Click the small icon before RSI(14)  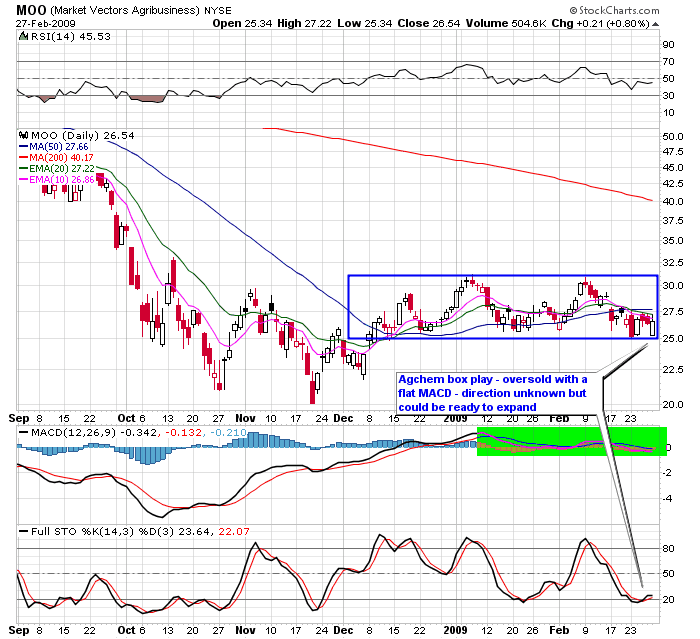click(x=23, y=36)
